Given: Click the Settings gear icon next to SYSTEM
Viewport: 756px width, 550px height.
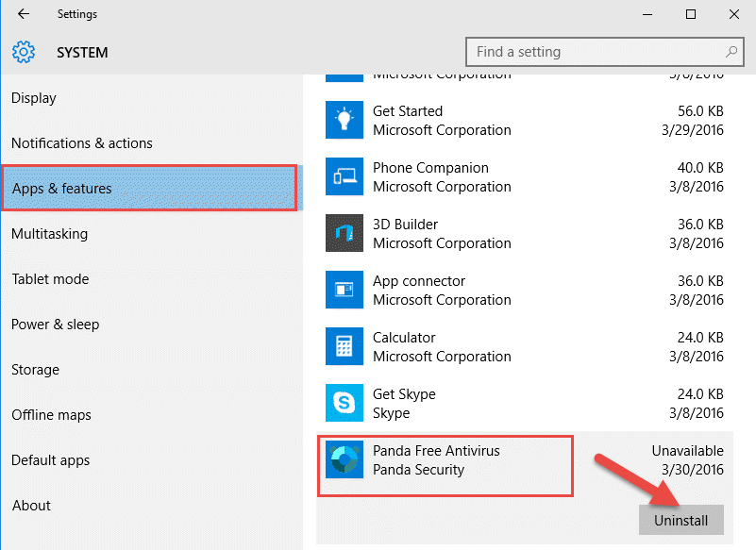Looking at the screenshot, I should click(x=24, y=52).
